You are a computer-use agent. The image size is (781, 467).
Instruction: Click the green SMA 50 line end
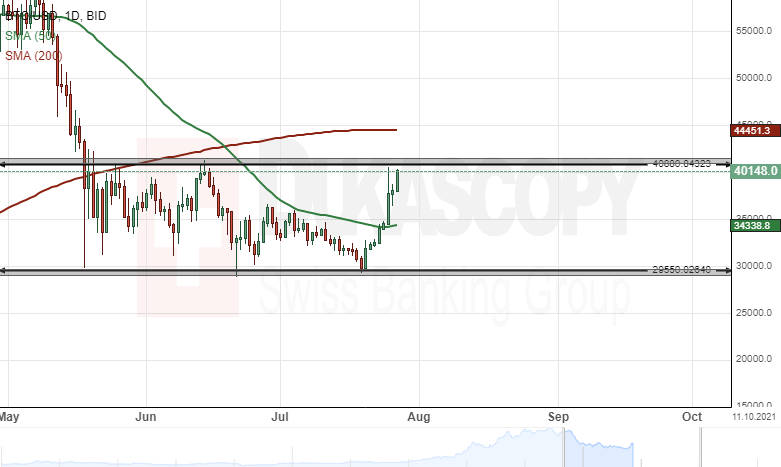point(395,225)
